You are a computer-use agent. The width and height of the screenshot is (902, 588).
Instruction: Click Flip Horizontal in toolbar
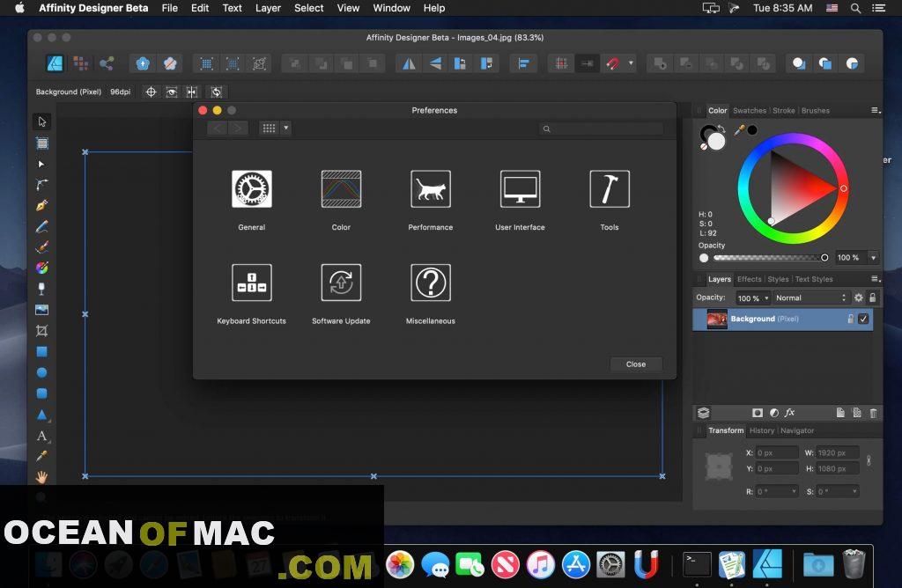[409, 63]
